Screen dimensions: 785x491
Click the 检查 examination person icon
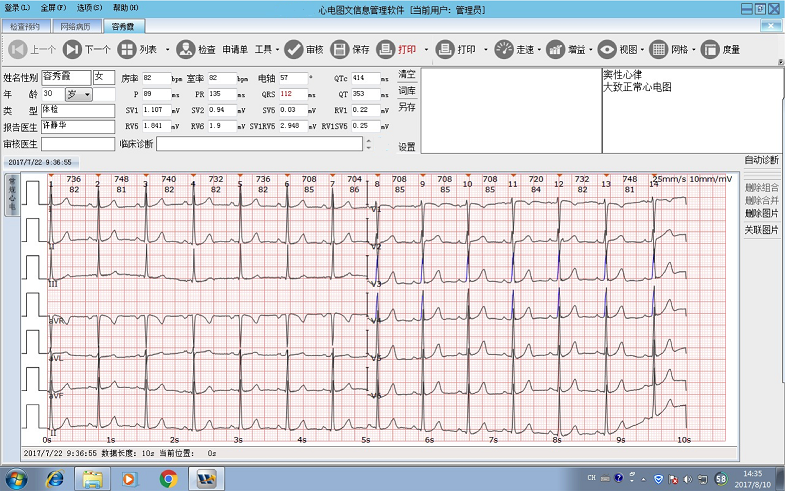(186, 49)
